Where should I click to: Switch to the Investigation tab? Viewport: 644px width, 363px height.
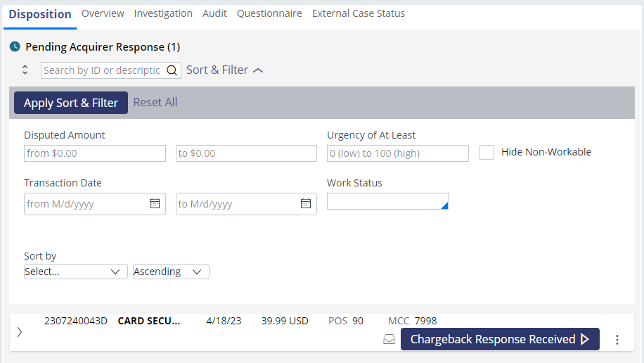point(163,13)
